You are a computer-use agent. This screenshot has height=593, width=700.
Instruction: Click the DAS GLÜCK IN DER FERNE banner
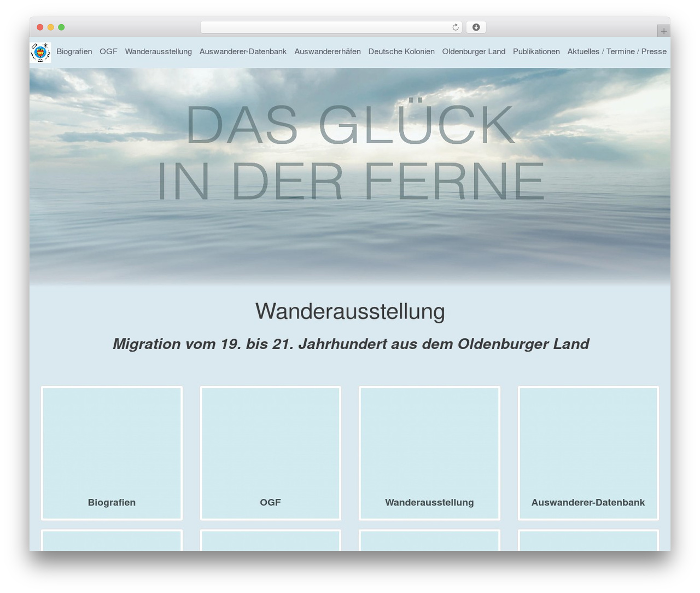pyautogui.click(x=350, y=176)
